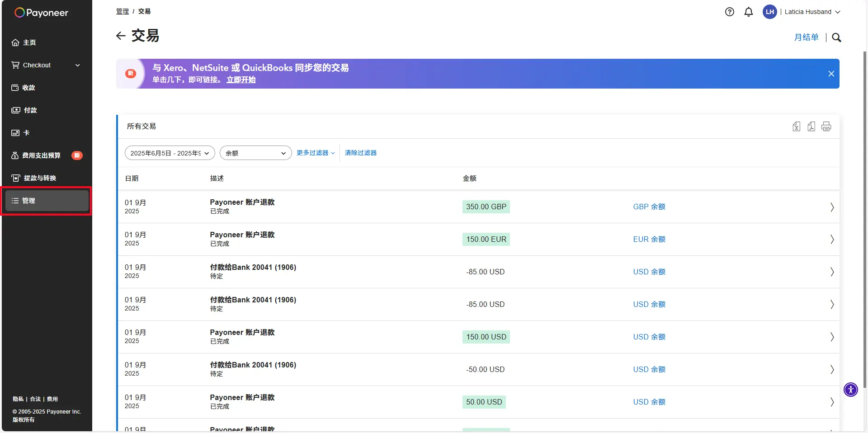
Task: Click 费用 footer link
Action: click(x=52, y=399)
